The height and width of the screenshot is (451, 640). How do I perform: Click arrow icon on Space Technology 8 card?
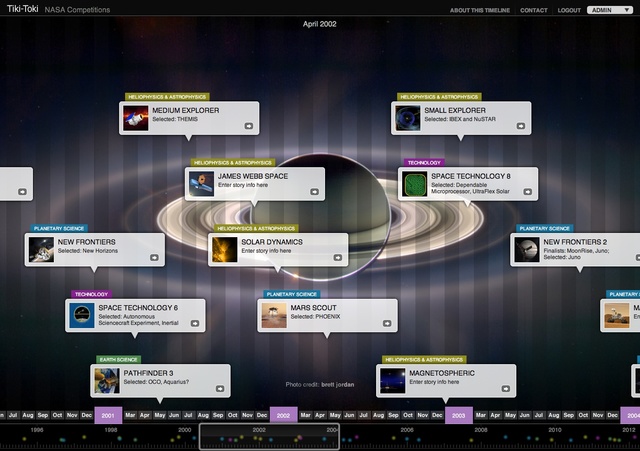527,191
